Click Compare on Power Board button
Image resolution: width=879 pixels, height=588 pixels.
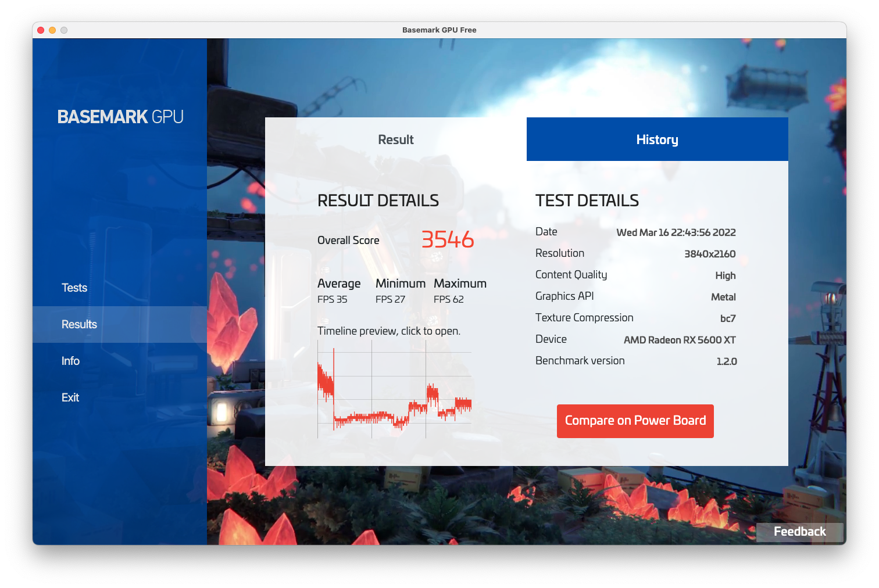[635, 421]
